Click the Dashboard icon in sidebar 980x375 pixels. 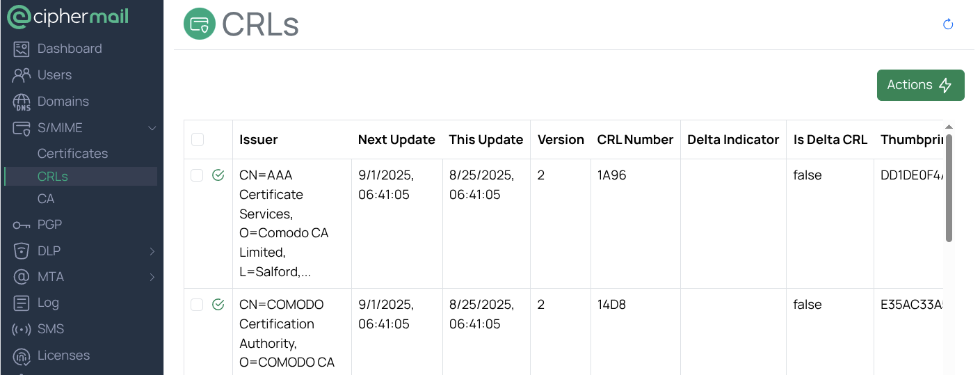pyautogui.click(x=22, y=49)
